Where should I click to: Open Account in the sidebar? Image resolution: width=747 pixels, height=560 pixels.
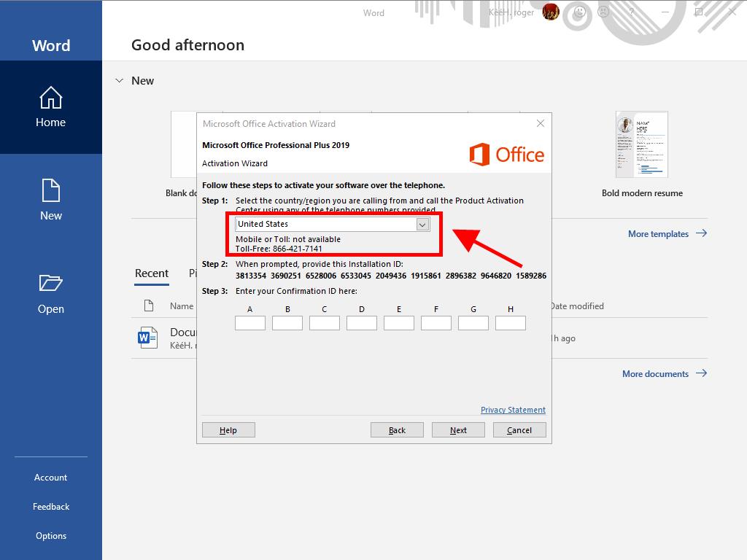coord(50,478)
